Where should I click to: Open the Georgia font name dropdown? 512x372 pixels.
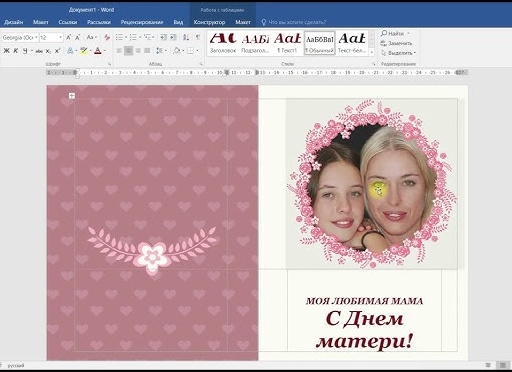coord(36,37)
